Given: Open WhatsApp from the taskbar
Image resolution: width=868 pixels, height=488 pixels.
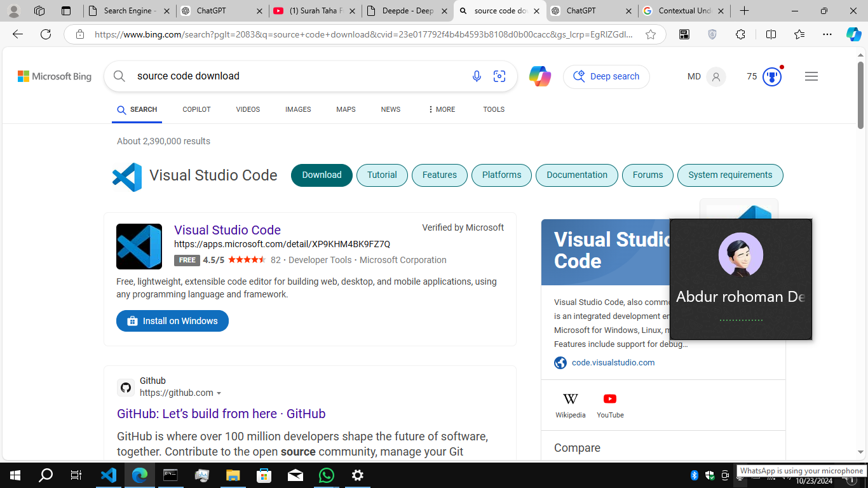Looking at the screenshot, I should click(326, 475).
